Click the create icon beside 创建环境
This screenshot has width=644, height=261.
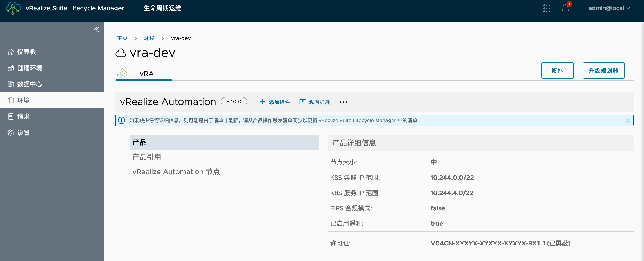[11, 68]
